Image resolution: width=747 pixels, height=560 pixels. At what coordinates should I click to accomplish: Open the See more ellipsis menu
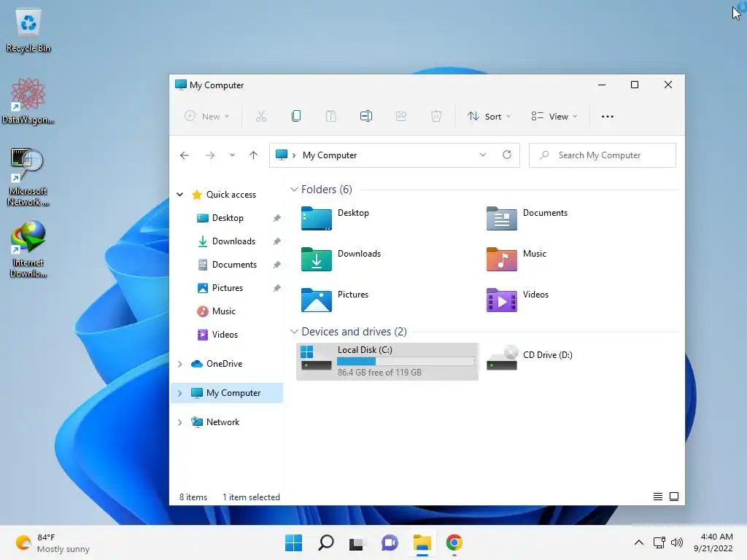pos(608,116)
